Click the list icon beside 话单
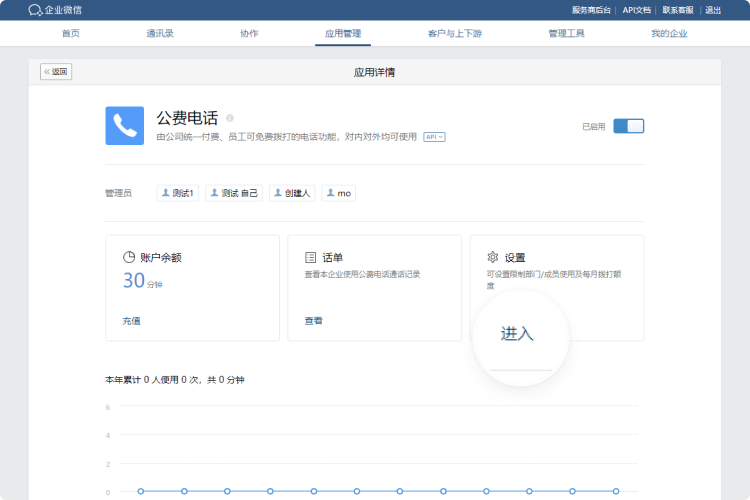 coord(310,257)
